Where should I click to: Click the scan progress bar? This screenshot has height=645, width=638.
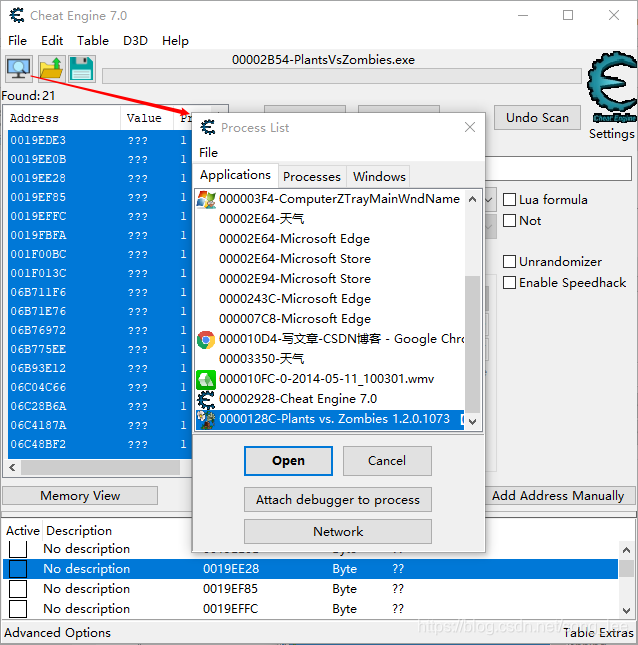pyautogui.click(x=342, y=76)
